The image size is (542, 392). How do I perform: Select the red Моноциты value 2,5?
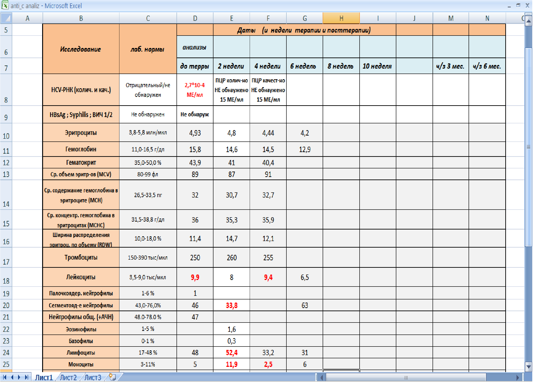pyautogui.click(x=268, y=364)
